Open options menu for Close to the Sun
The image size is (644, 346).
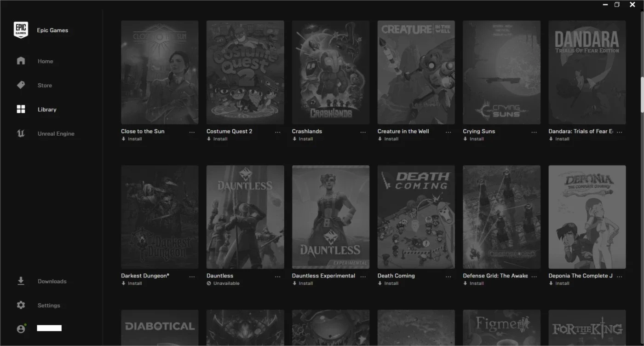tap(192, 132)
